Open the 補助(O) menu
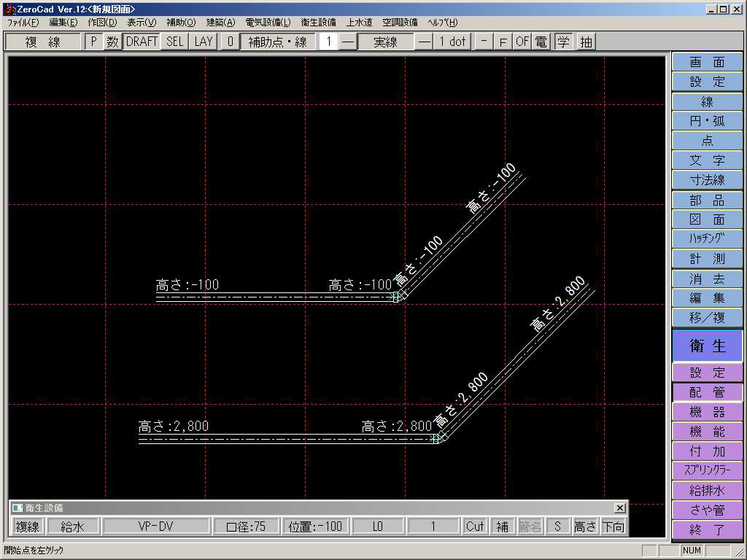Viewport: 747px width, 560px height. point(181,23)
